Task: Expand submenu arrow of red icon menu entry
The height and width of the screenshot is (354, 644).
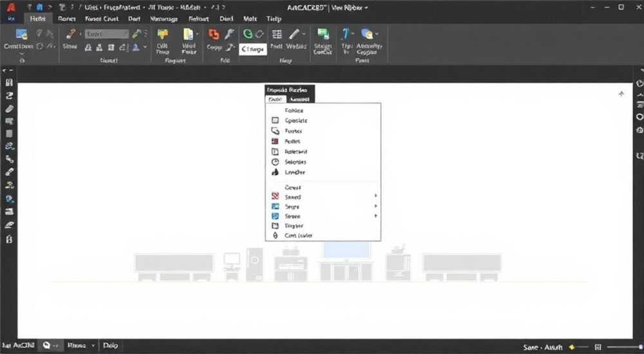Action: [x=375, y=196]
